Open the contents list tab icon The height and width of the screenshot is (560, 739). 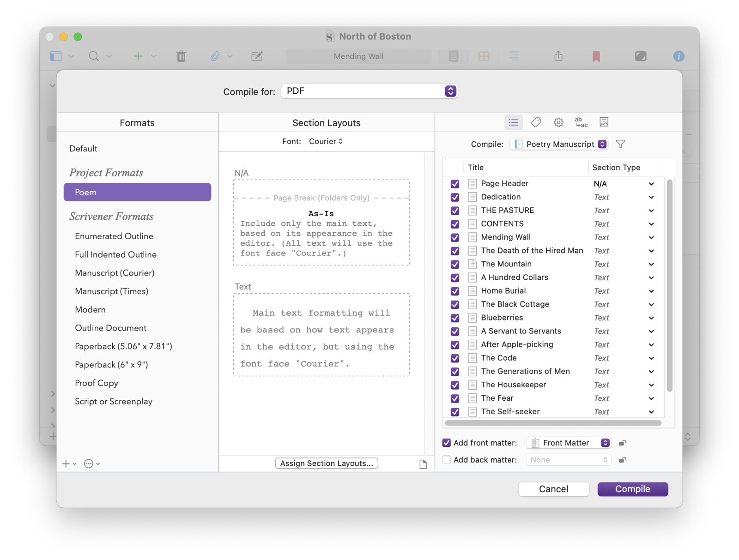point(513,122)
